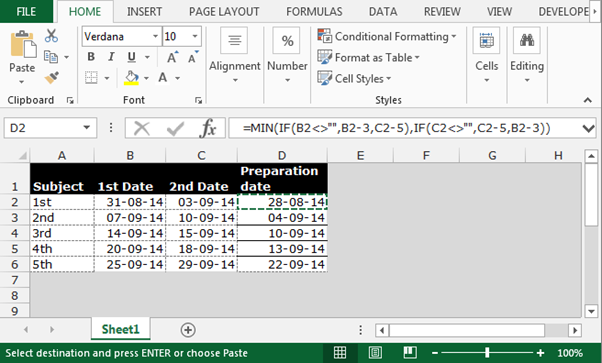Switch to Page Layout view icon

(375, 353)
